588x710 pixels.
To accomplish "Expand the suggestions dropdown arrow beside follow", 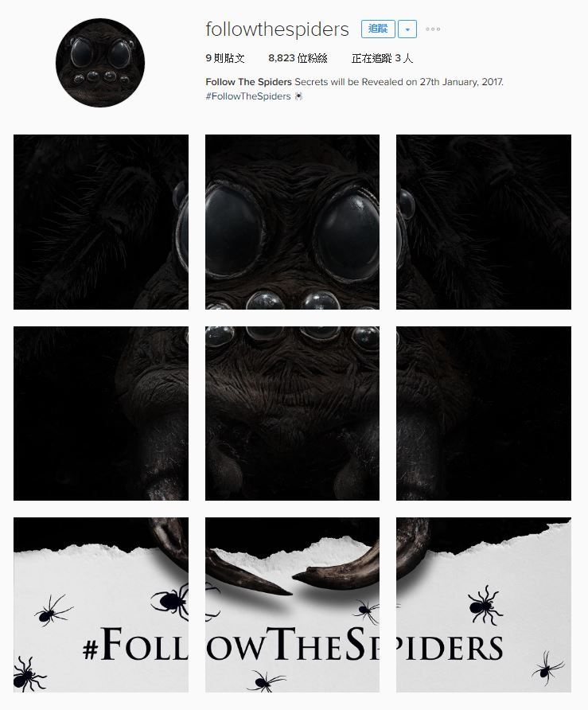I will (x=407, y=29).
